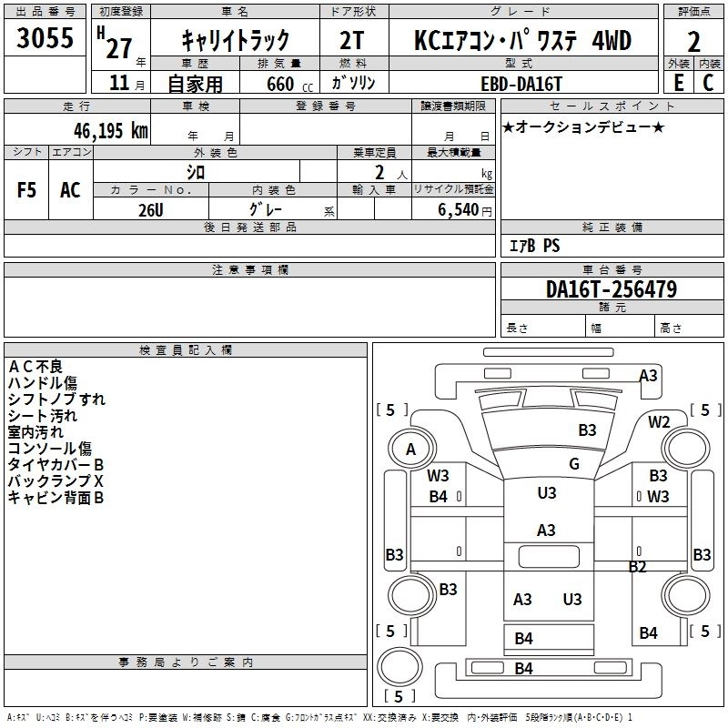Click the U3 marker just below G
Image resolution: width=728 pixels, height=728 pixels.
point(546,493)
